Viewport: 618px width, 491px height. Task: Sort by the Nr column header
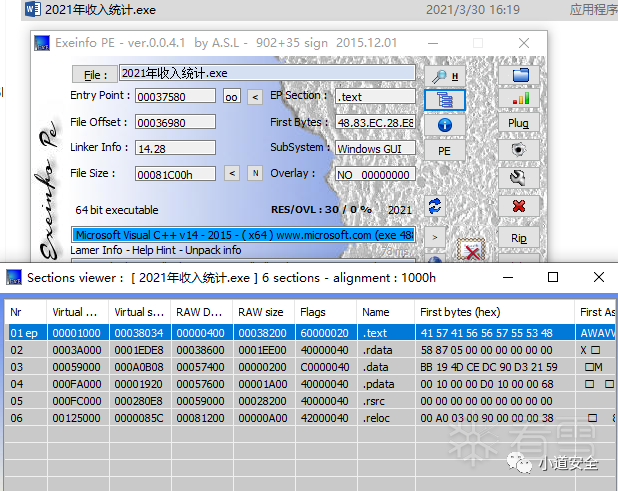point(26,312)
